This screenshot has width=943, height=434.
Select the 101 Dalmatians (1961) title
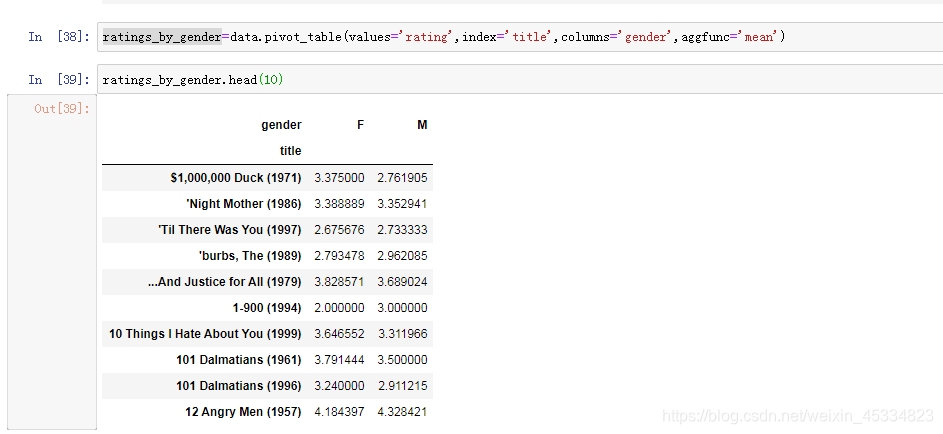(239, 359)
